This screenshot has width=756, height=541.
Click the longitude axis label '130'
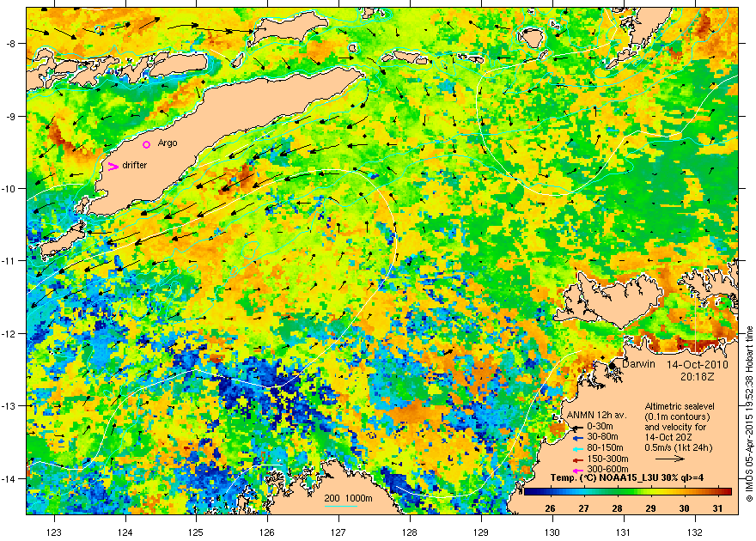552,532
